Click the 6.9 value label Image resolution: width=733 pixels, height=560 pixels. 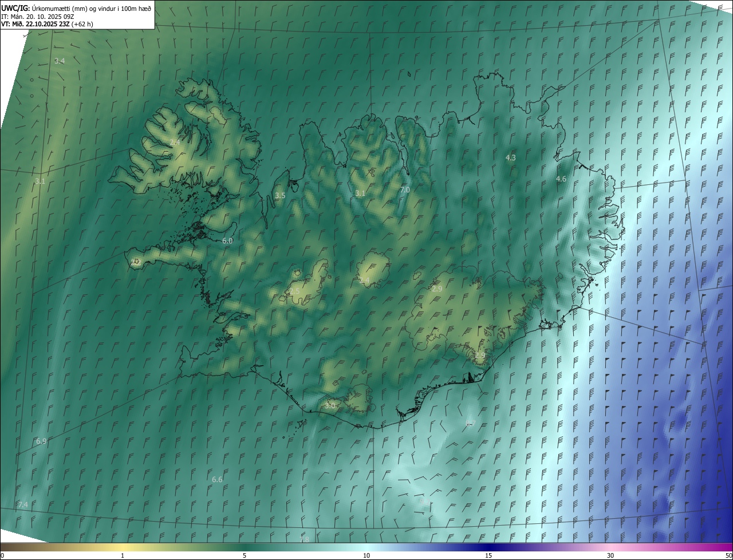[41, 441]
